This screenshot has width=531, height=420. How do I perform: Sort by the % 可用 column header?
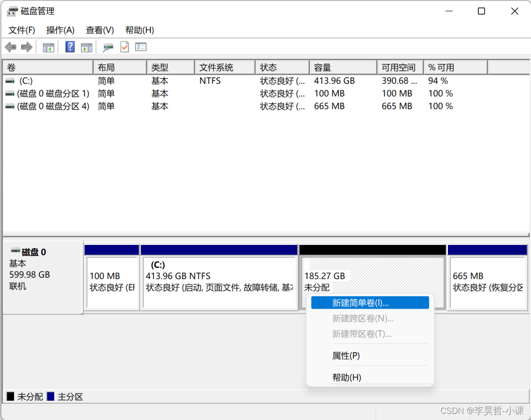click(456, 68)
